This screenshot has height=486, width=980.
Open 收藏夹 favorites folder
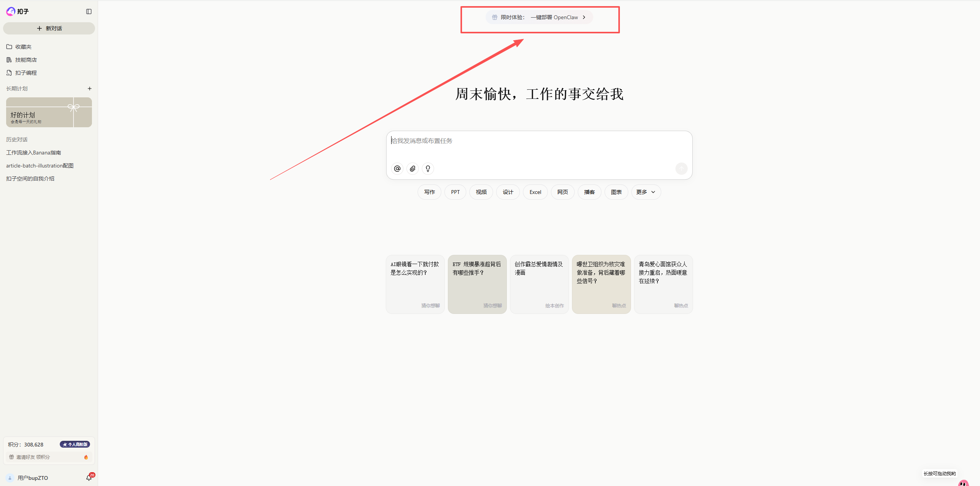23,47
